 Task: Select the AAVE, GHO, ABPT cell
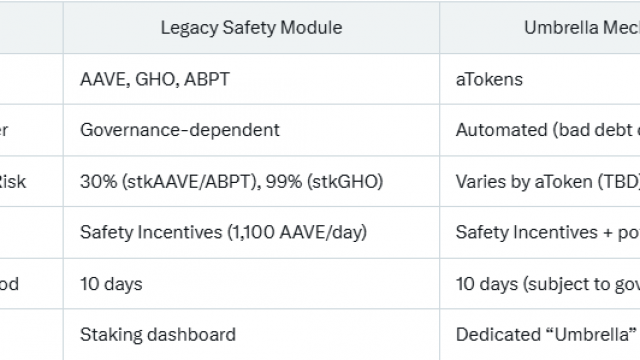pos(251,79)
